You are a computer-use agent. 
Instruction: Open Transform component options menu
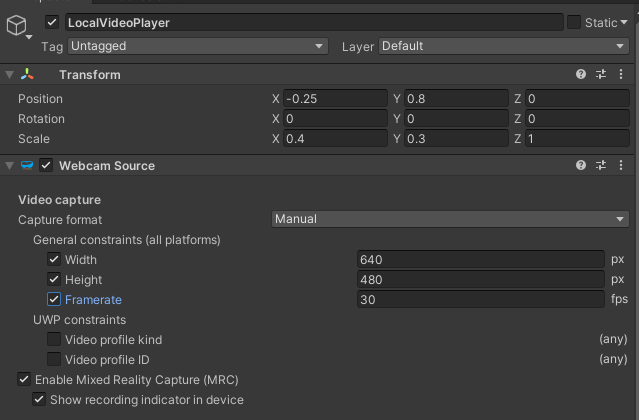621,74
